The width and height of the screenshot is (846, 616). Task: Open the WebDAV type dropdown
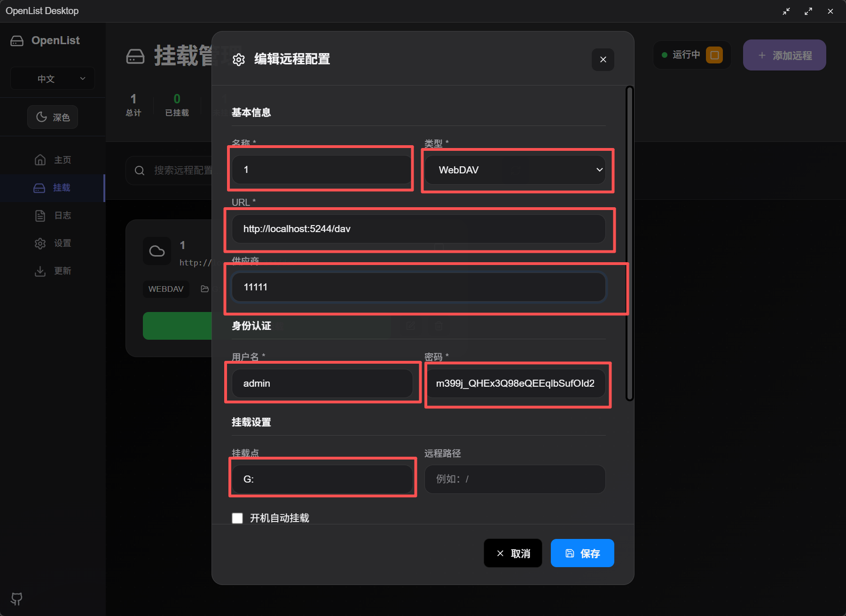515,170
